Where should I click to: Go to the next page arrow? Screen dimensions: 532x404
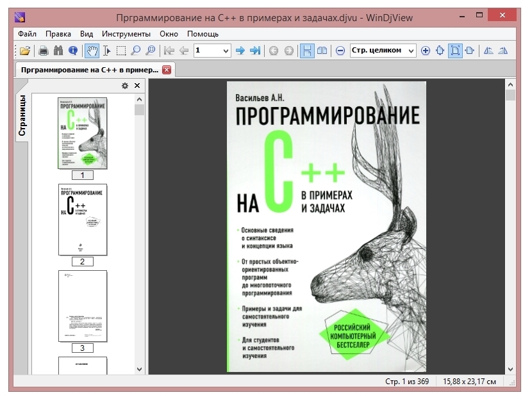(x=240, y=51)
